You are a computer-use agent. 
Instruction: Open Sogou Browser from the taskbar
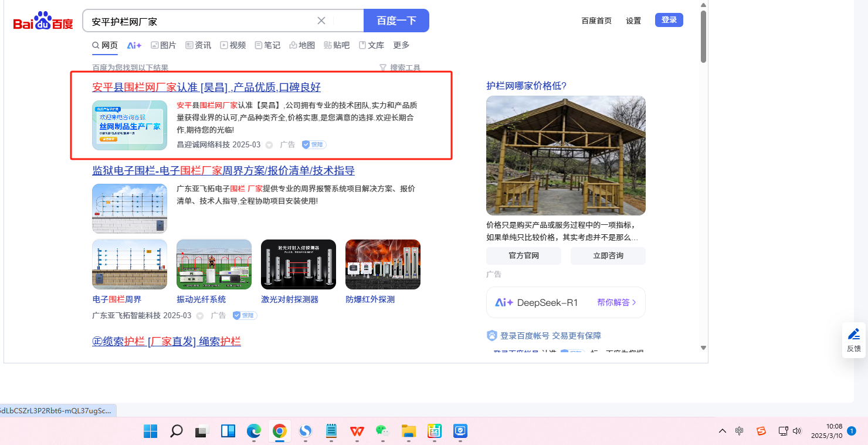306,431
